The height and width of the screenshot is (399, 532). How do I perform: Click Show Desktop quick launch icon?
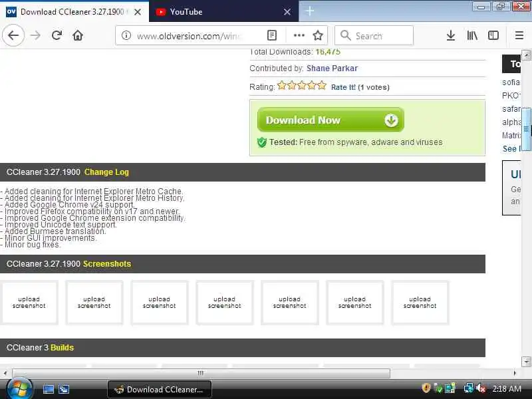click(48, 389)
